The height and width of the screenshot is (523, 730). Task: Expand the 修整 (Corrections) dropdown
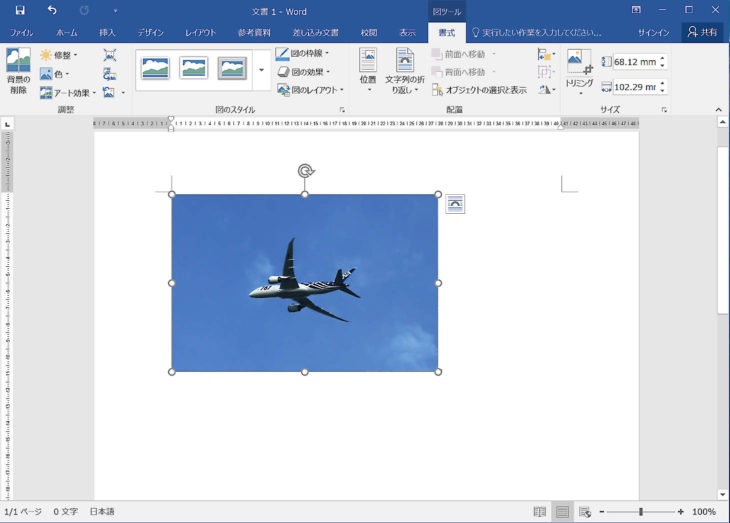coord(59,55)
